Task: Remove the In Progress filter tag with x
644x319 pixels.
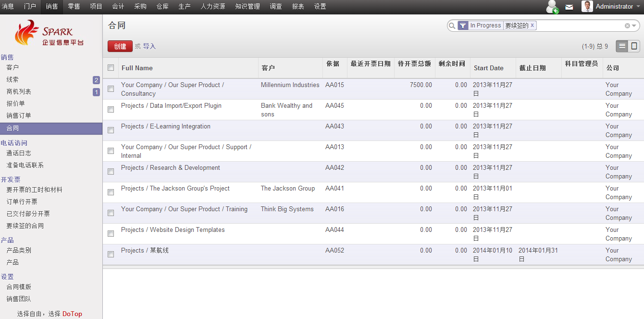Action: click(x=532, y=26)
